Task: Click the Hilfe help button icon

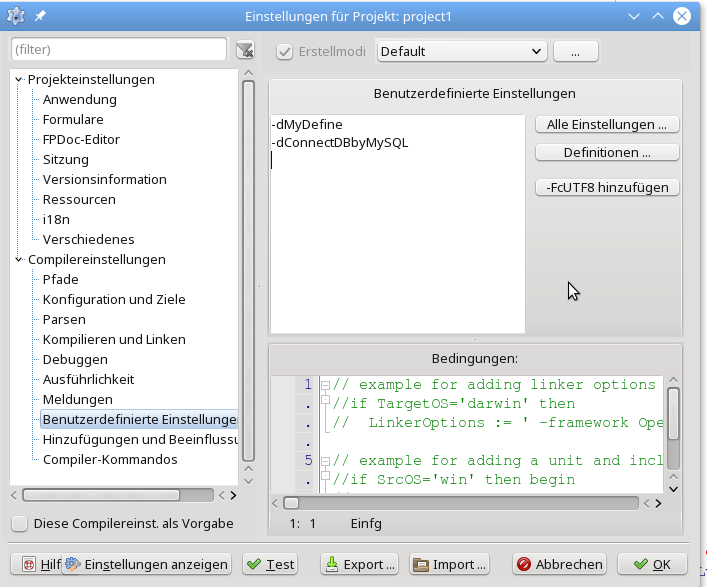Action: 30,564
